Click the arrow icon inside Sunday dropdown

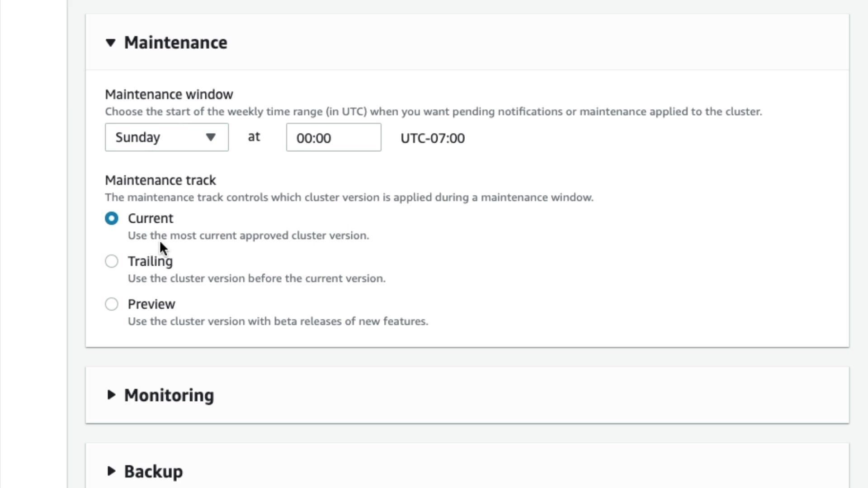click(x=210, y=137)
